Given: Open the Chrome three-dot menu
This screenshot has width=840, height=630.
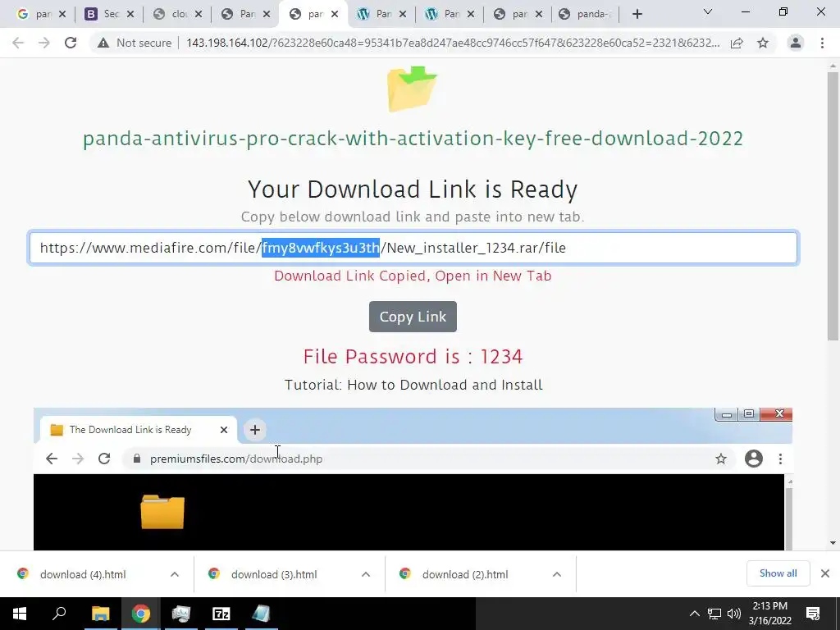Looking at the screenshot, I should pyautogui.click(x=822, y=43).
